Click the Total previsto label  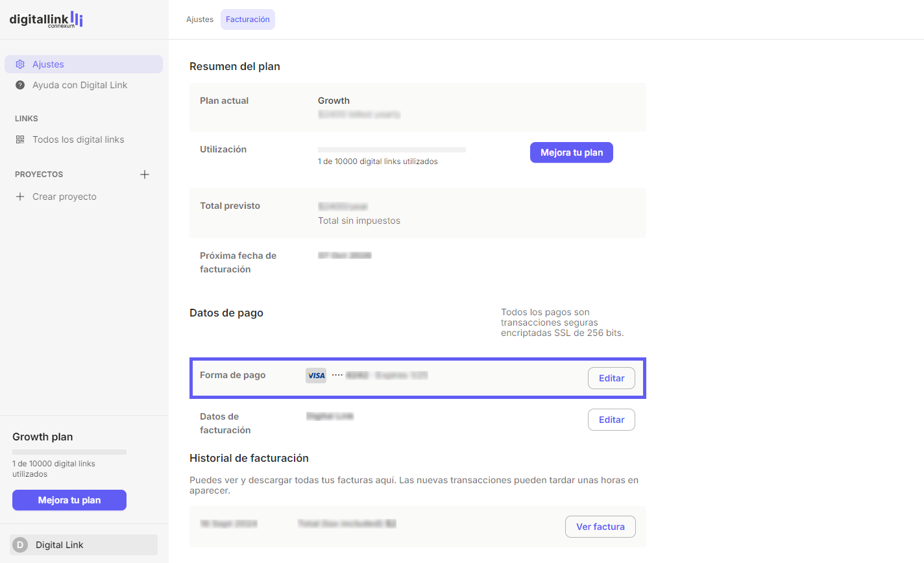click(230, 206)
